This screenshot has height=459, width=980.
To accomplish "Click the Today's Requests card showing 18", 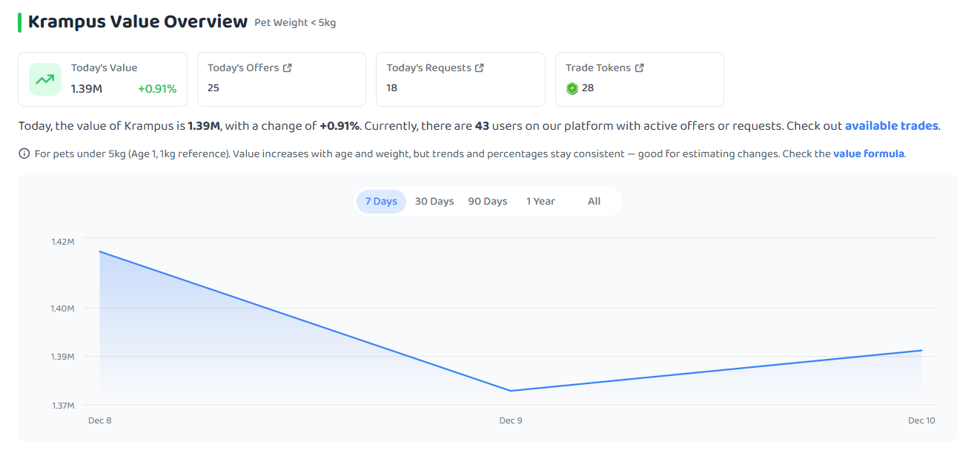I will point(460,79).
